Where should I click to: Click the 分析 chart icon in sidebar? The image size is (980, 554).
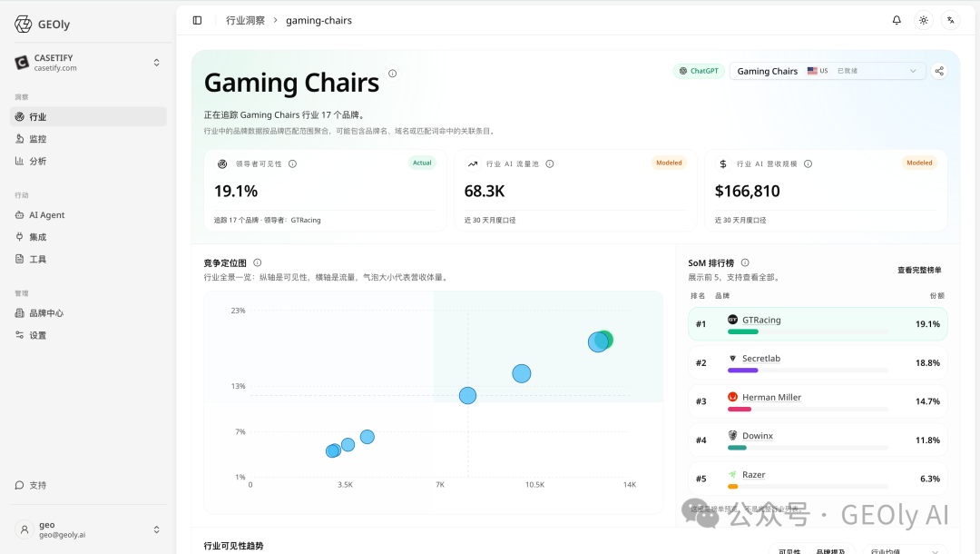coord(19,161)
